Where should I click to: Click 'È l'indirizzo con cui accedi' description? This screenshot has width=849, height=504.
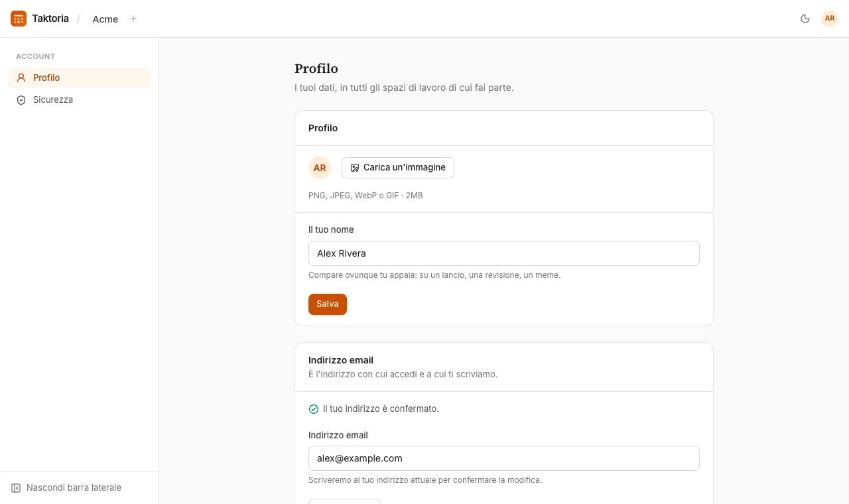[x=403, y=374]
